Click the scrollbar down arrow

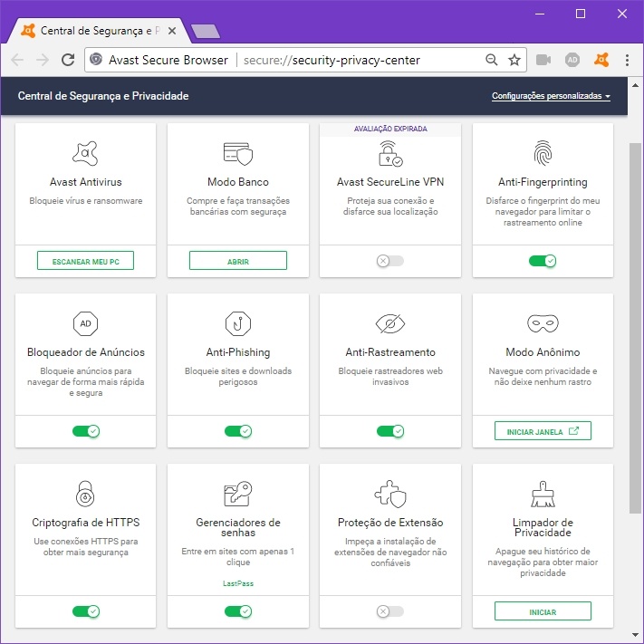(635, 635)
